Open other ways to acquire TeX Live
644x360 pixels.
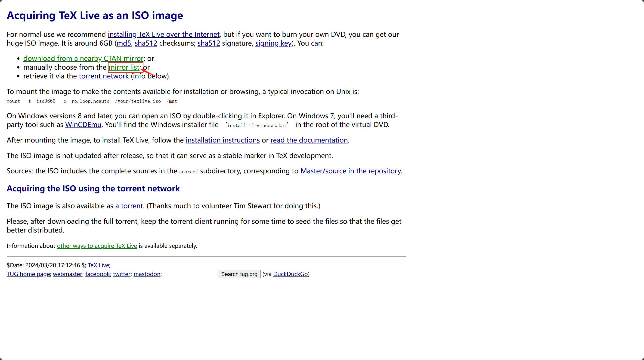(x=97, y=246)
